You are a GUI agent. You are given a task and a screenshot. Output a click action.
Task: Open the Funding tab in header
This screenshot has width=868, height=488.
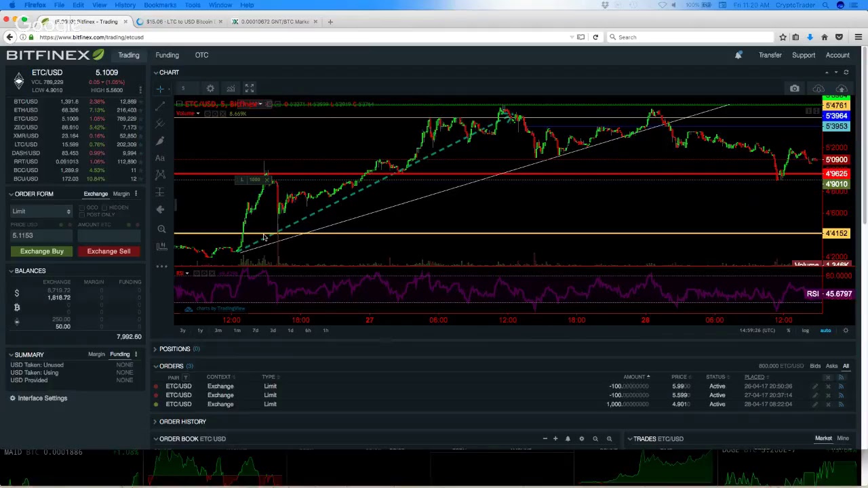click(167, 55)
